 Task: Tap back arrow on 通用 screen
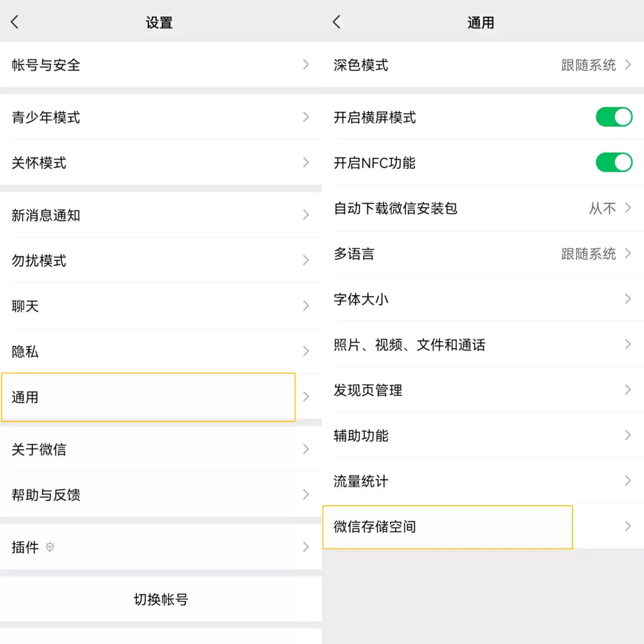tap(337, 23)
